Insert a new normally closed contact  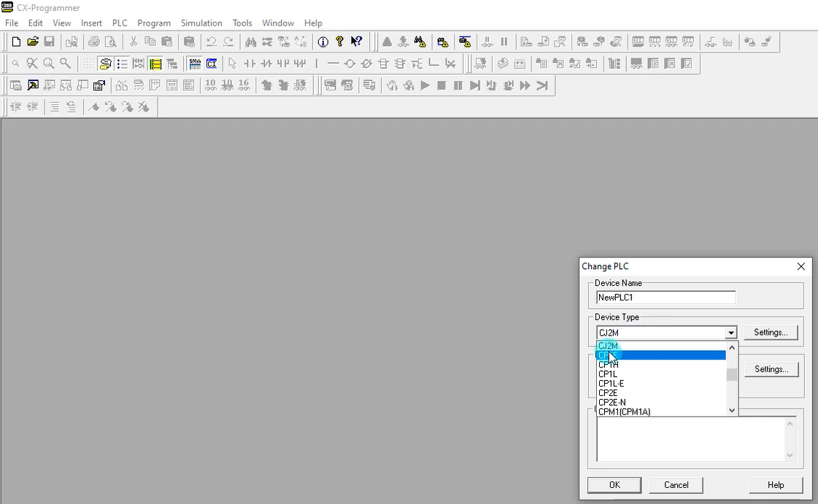pyautogui.click(x=266, y=63)
